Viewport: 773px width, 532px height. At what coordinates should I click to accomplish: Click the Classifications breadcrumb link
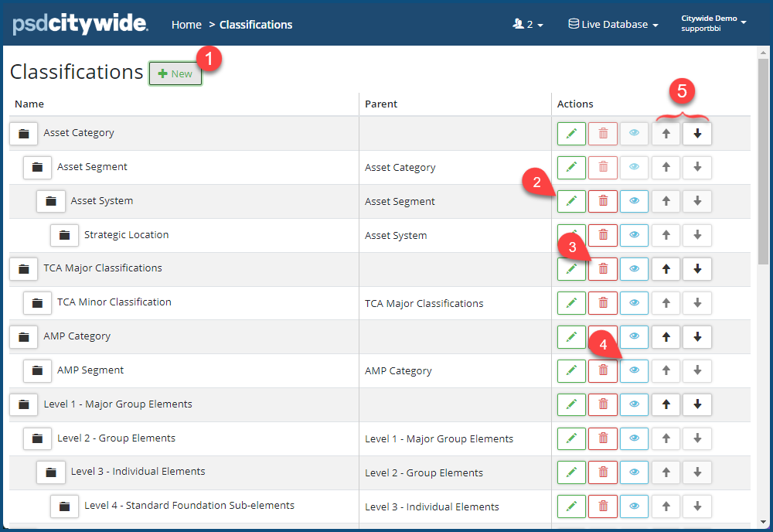click(x=256, y=25)
